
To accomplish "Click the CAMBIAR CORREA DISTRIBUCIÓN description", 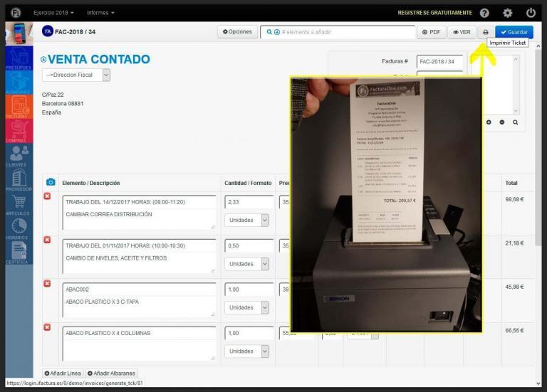I will 139,219.
